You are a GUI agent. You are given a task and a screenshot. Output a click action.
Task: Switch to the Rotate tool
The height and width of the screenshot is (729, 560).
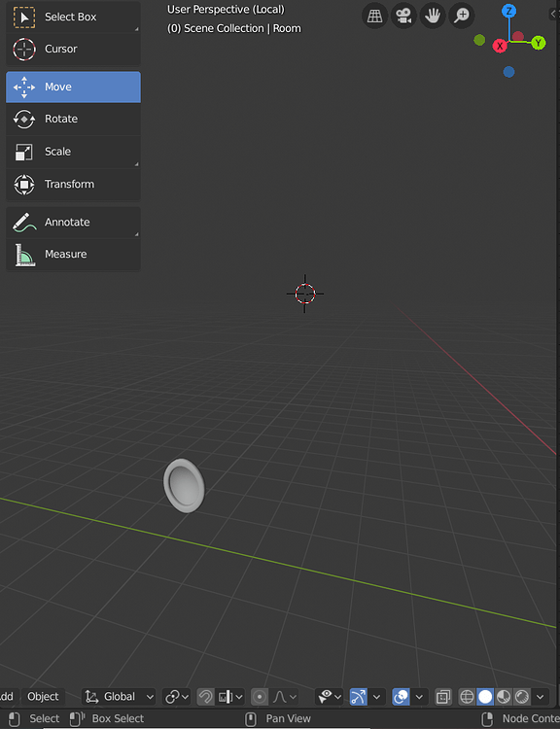(x=73, y=119)
